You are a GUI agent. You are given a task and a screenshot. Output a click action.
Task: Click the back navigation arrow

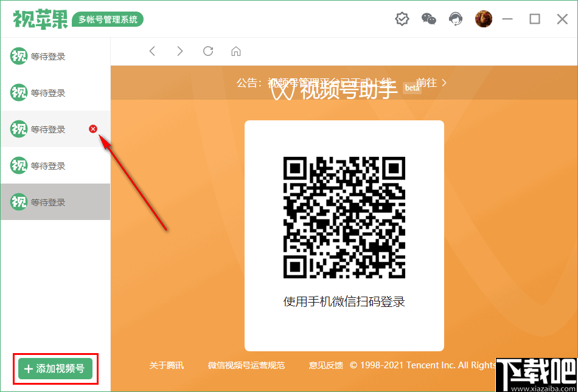(x=152, y=51)
